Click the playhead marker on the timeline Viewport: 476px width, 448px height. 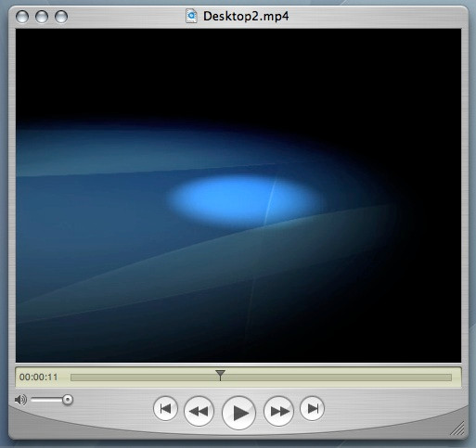[220, 375]
